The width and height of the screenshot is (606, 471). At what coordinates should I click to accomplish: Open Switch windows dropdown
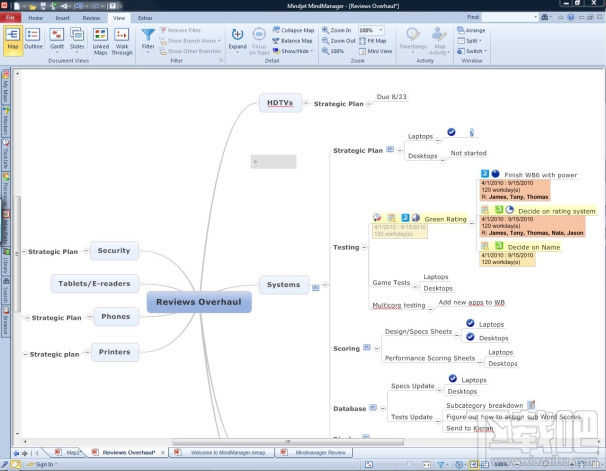pyautogui.click(x=472, y=51)
